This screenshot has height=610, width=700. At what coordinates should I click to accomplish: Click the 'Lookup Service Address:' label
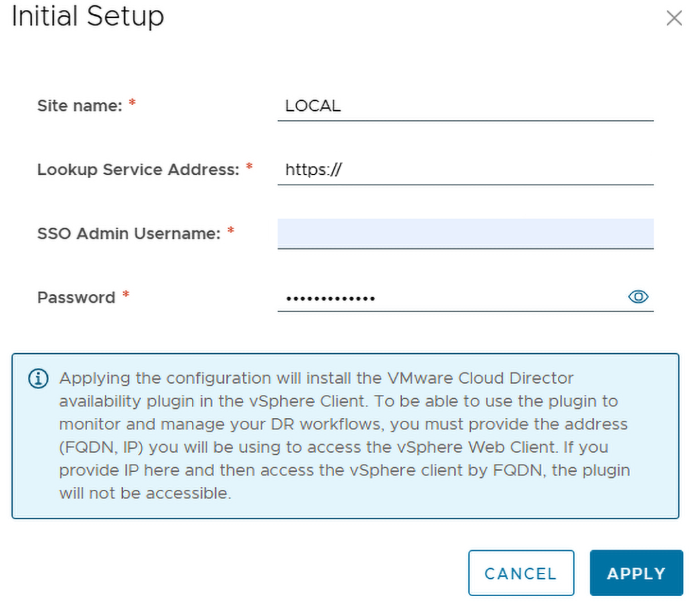(137, 169)
